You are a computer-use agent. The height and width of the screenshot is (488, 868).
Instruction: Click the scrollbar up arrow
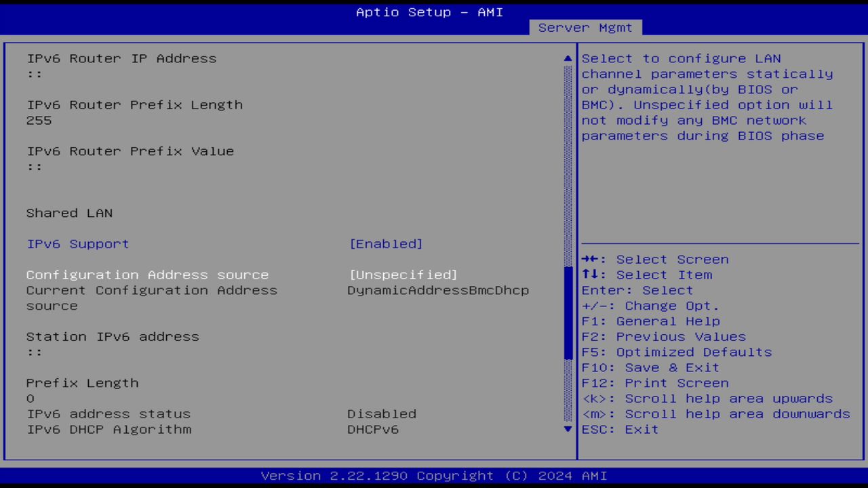click(568, 59)
